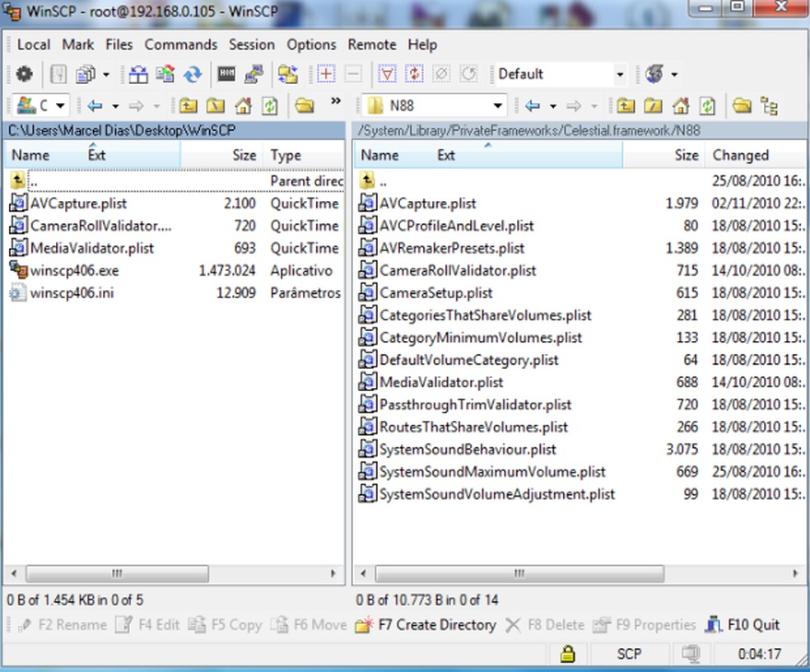The image size is (810, 672).
Task: Refresh the remote panel icon
Action: pyautogui.click(x=707, y=106)
